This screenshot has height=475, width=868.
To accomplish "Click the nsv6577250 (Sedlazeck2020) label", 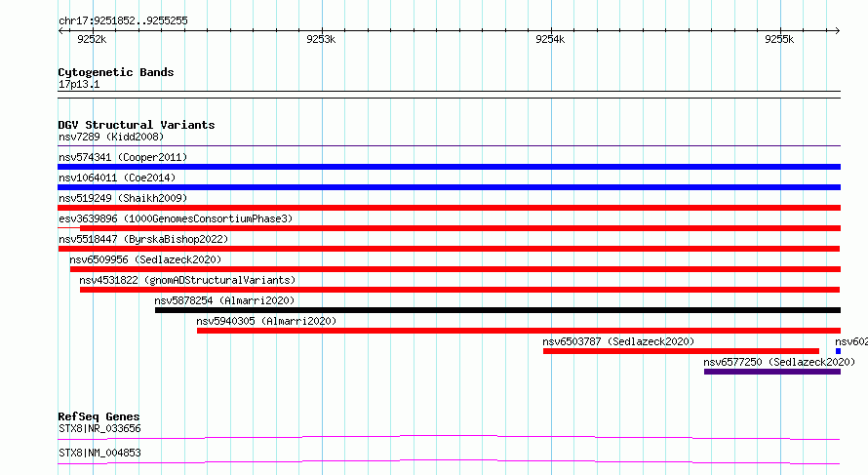I will [x=779, y=362].
